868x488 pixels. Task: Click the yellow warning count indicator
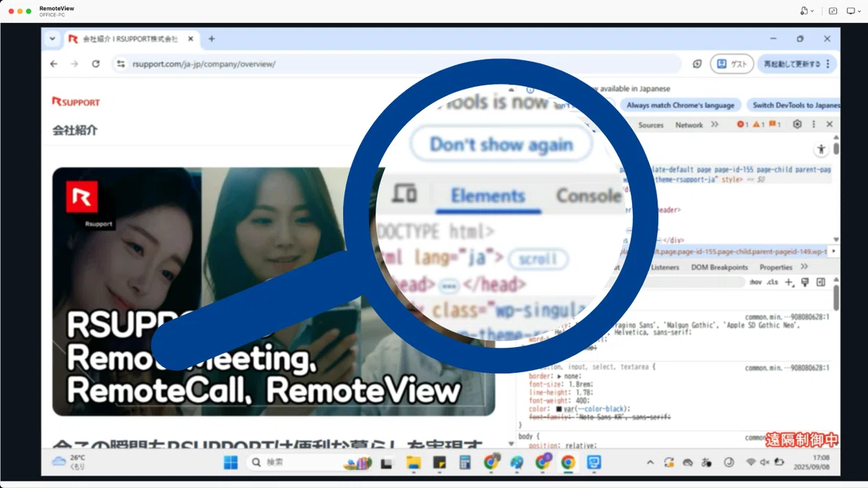[x=759, y=125]
